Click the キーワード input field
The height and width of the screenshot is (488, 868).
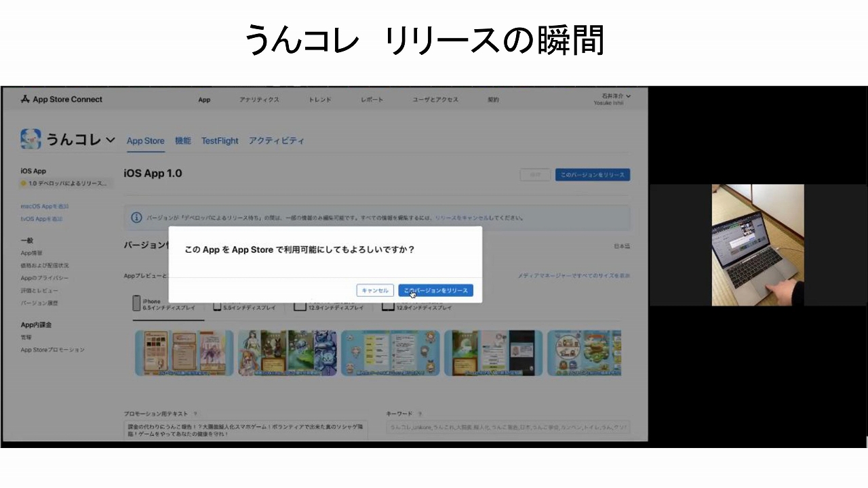point(507,427)
